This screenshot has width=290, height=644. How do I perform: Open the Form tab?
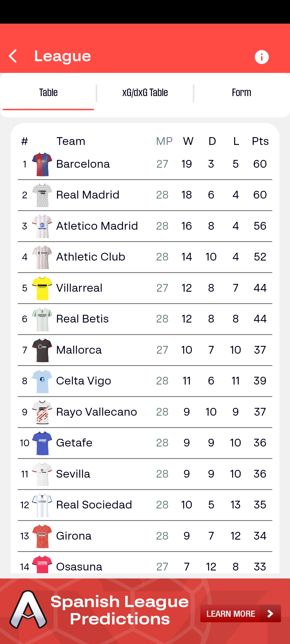pyautogui.click(x=241, y=93)
